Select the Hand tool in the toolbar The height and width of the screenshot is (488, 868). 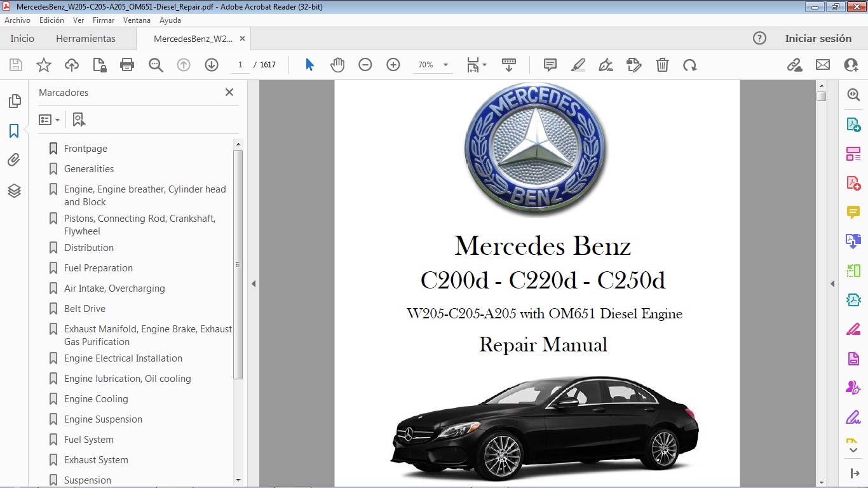[337, 65]
